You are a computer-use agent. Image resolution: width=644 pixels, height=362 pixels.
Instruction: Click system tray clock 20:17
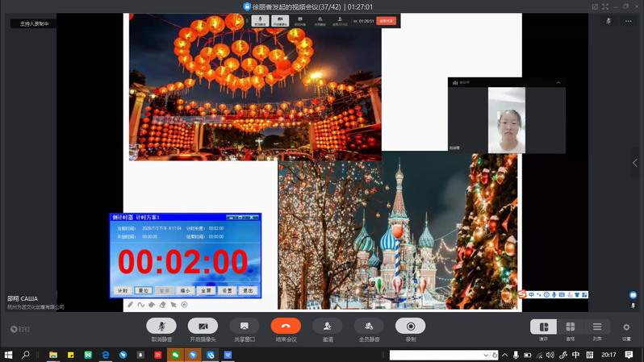click(608, 355)
